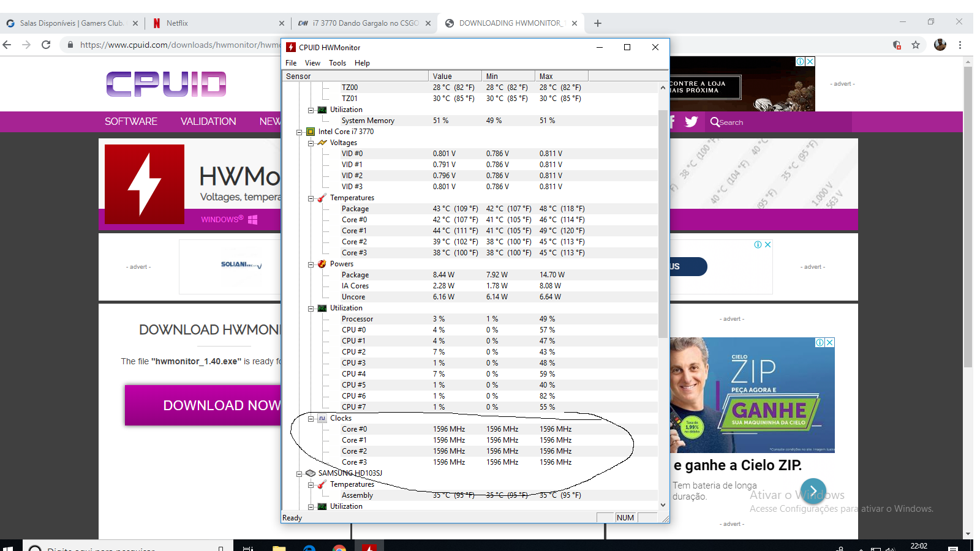Open File Explorer from the Windows taskbar
The width and height of the screenshot is (980, 551).
pos(279,547)
